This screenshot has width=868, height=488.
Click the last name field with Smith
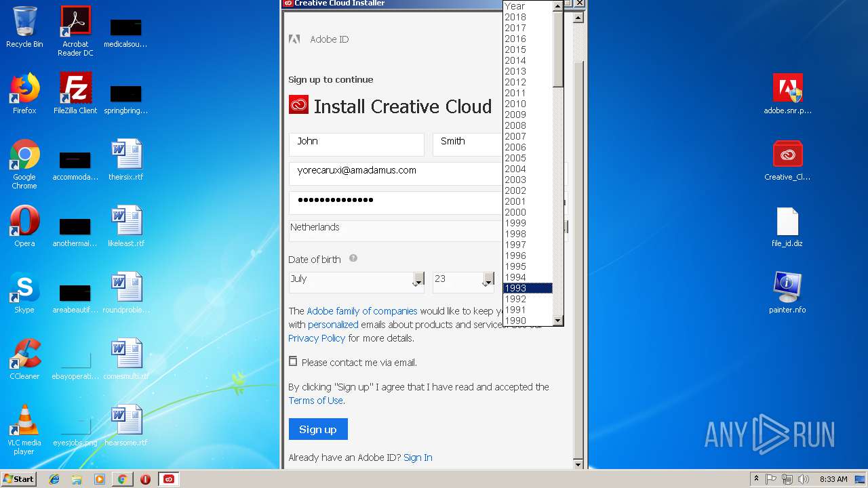click(468, 144)
